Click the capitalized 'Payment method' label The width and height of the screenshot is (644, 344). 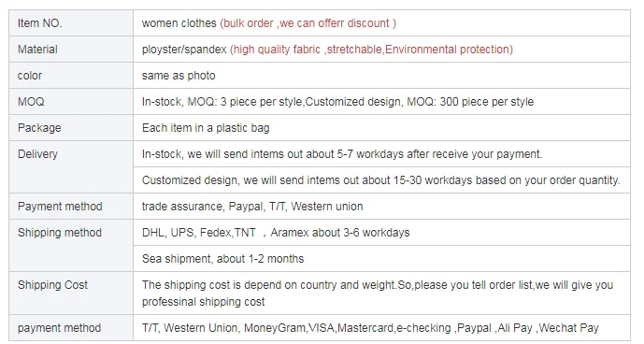pos(60,207)
